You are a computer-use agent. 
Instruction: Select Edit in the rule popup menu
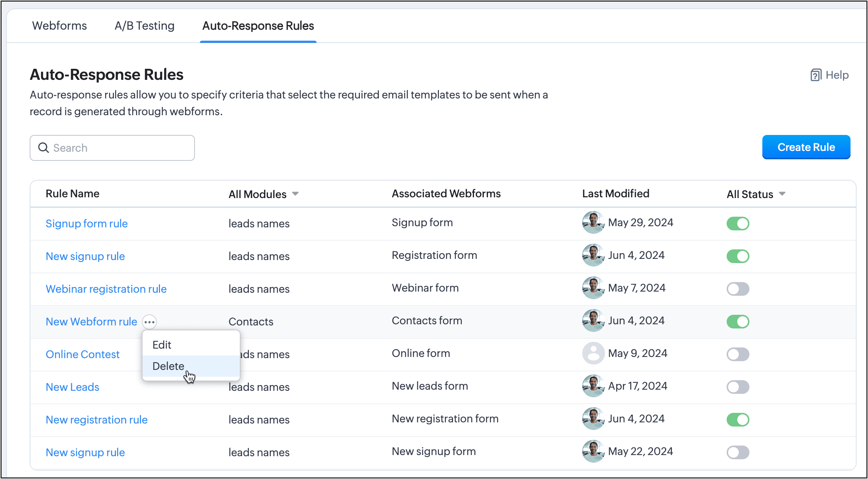[162, 345]
